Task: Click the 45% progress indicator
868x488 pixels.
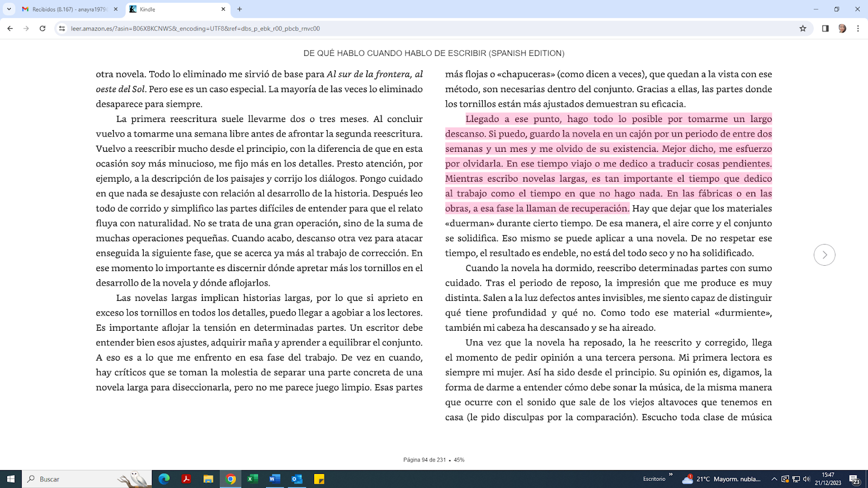Action: click(x=459, y=460)
